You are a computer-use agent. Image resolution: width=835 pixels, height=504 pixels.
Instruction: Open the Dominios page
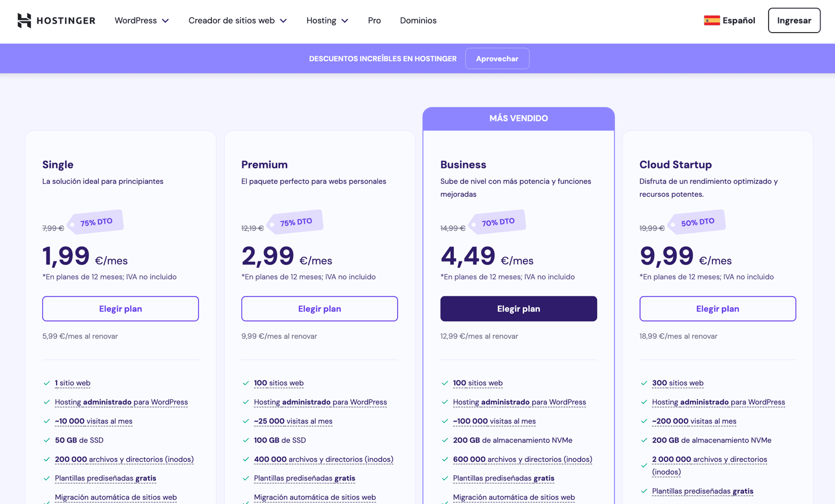(x=418, y=20)
